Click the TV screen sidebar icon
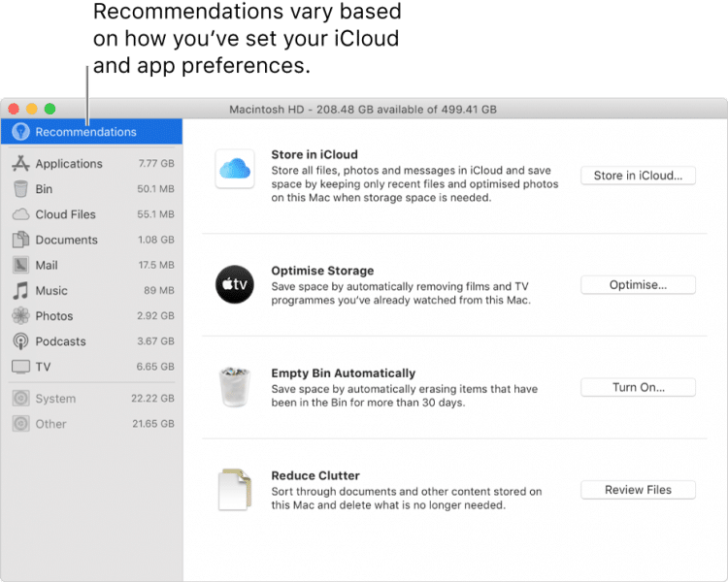Image resolution: width=728 pixels, height=582 pixels. (x=20, y=367)
